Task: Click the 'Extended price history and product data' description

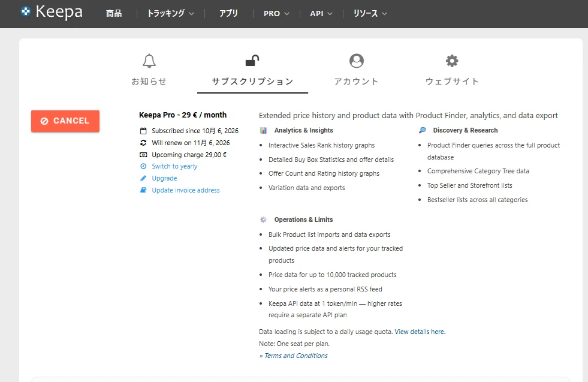Action: click(x=408, y=116)
